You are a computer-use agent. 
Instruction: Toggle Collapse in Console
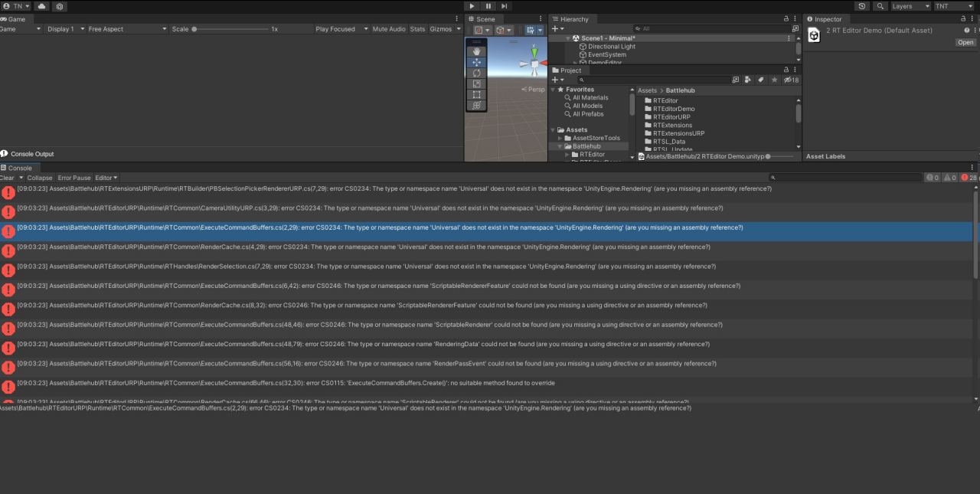(40, 178)
